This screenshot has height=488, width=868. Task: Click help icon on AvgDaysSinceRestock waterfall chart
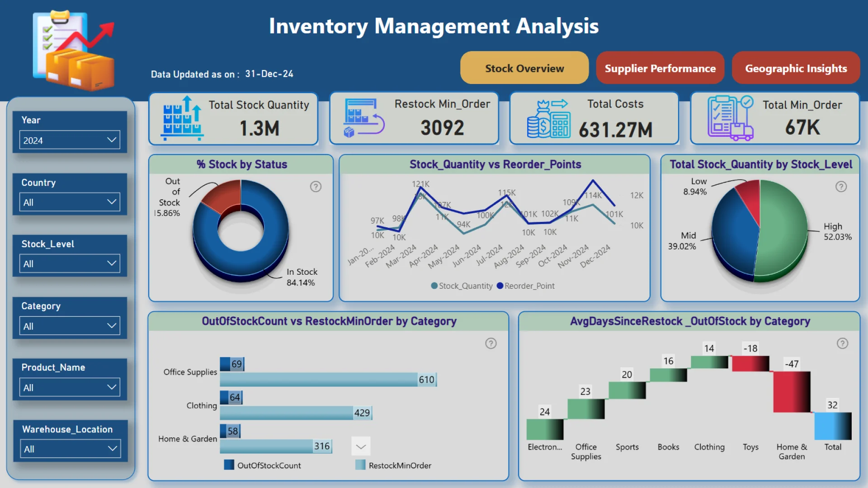[842, 343]
